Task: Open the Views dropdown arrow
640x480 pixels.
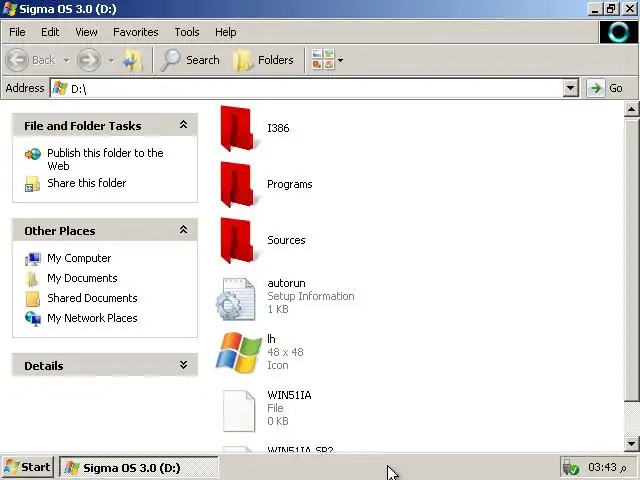Action: (340, 60)
